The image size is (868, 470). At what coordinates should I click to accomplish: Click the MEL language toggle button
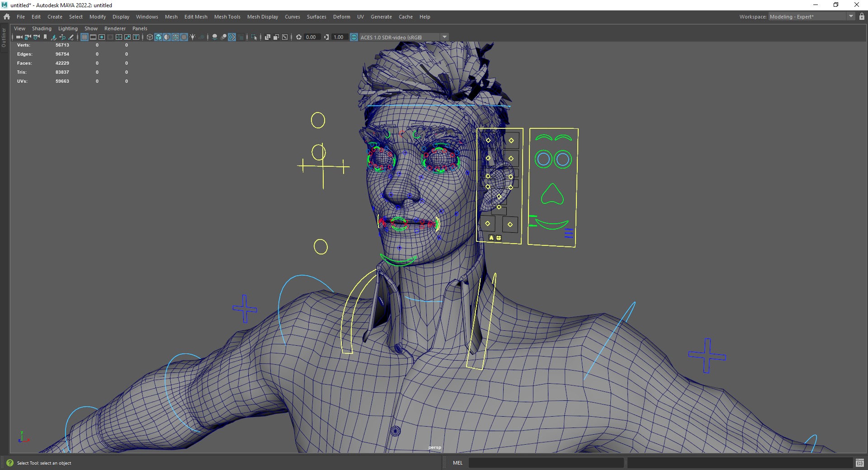[x=458, y=463]
